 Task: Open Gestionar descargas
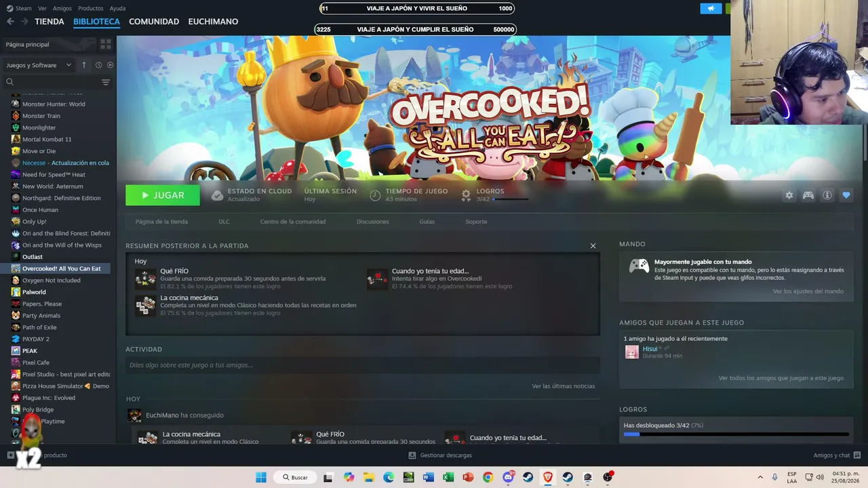[x=440, y=455]
